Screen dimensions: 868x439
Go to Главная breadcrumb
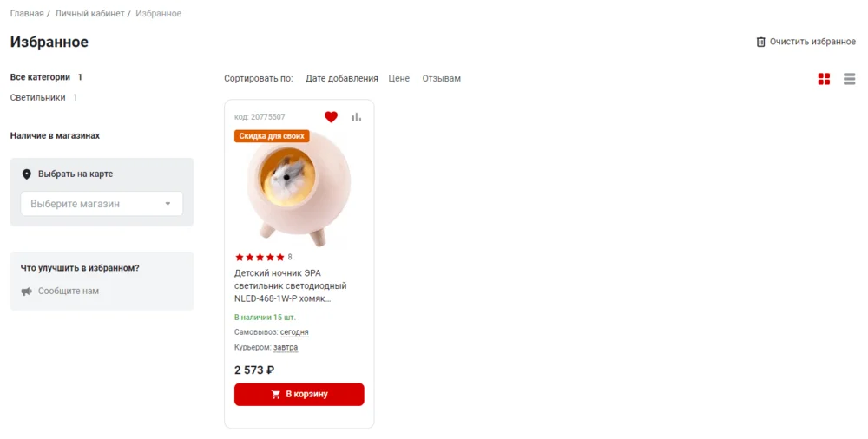pos(27,13)
